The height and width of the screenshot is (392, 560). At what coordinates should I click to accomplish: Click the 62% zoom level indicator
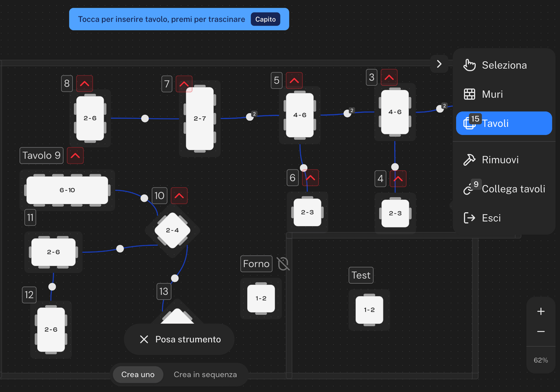541,360
